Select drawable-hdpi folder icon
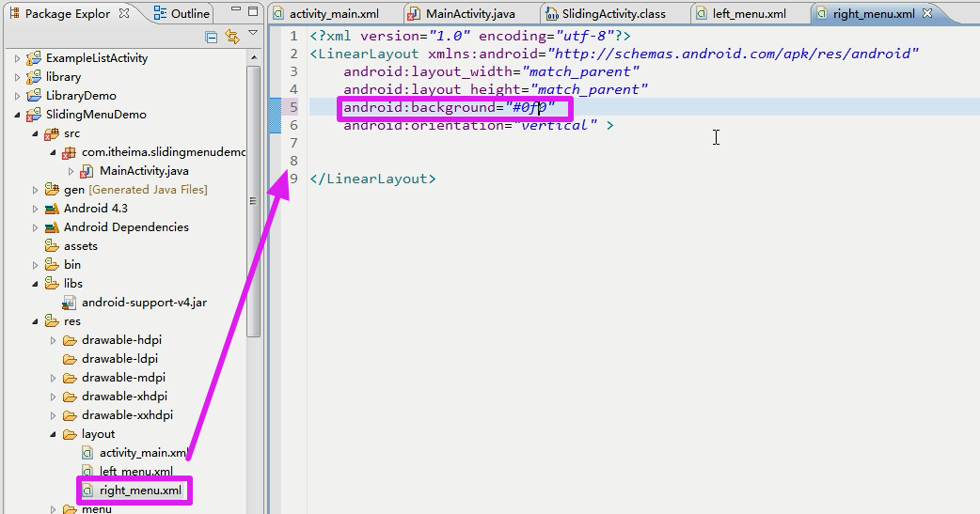This screenshot has height=514, width=980. click(70, 340)
